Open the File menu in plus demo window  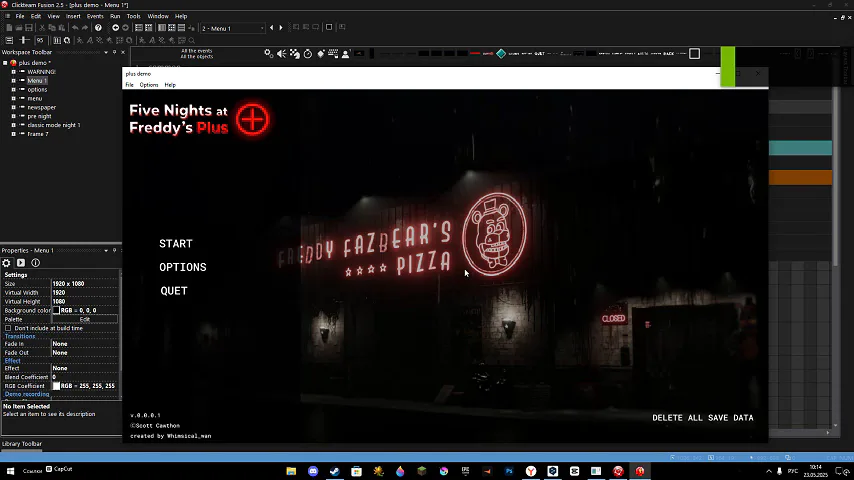(130, 85)
